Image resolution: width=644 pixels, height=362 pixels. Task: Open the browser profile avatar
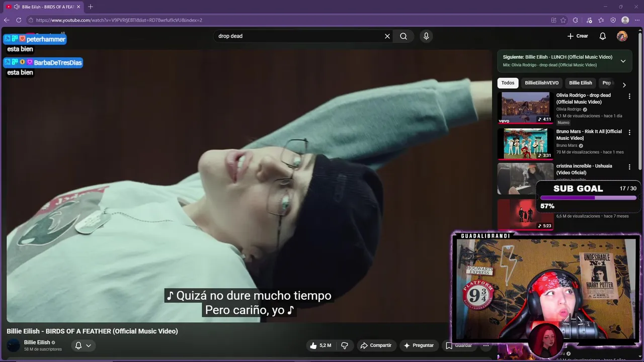[625, 20]
